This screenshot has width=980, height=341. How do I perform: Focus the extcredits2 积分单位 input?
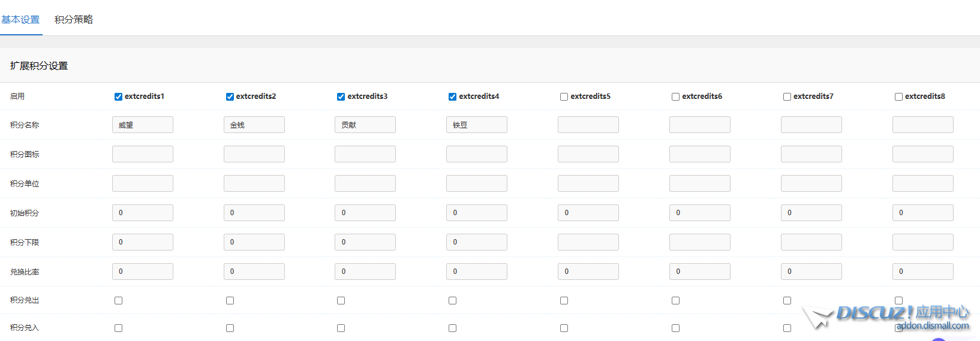254,183
